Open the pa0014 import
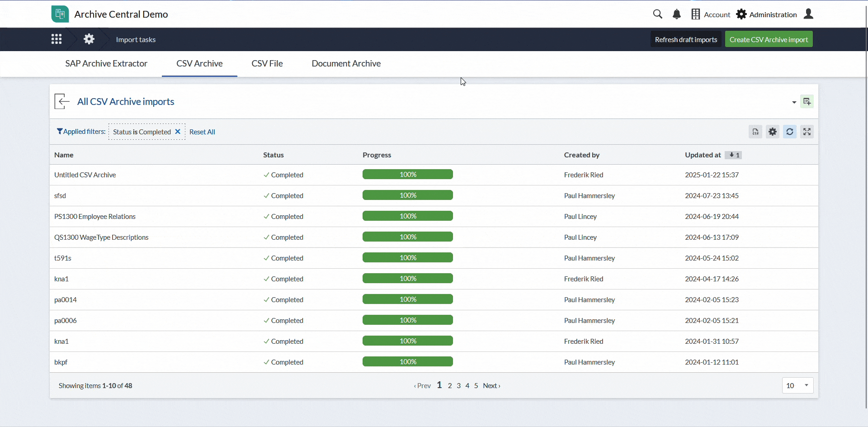 (434, 300)
